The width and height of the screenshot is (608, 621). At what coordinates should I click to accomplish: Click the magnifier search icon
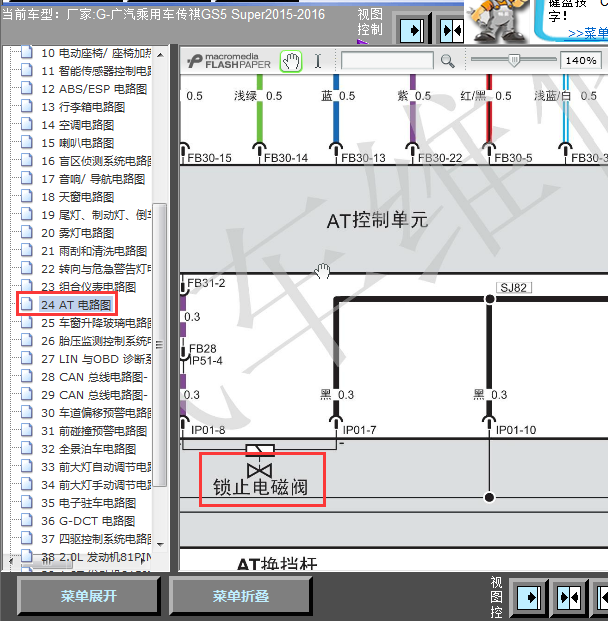click(447, 61)
